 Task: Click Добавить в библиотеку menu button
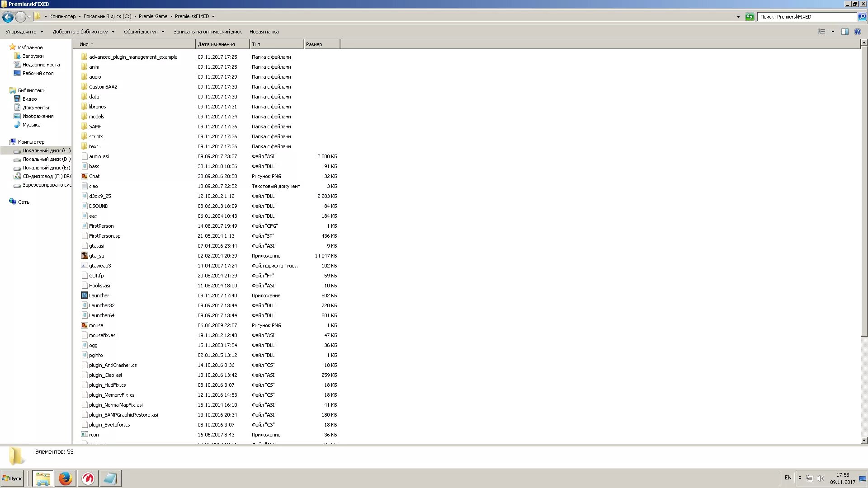(x=84, y=32)
